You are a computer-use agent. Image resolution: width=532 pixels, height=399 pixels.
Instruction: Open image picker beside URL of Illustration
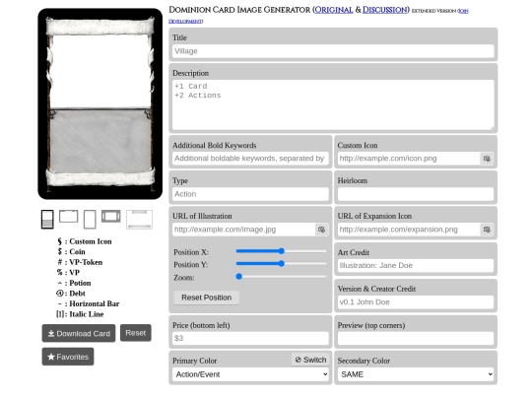(x=321, y=230)
